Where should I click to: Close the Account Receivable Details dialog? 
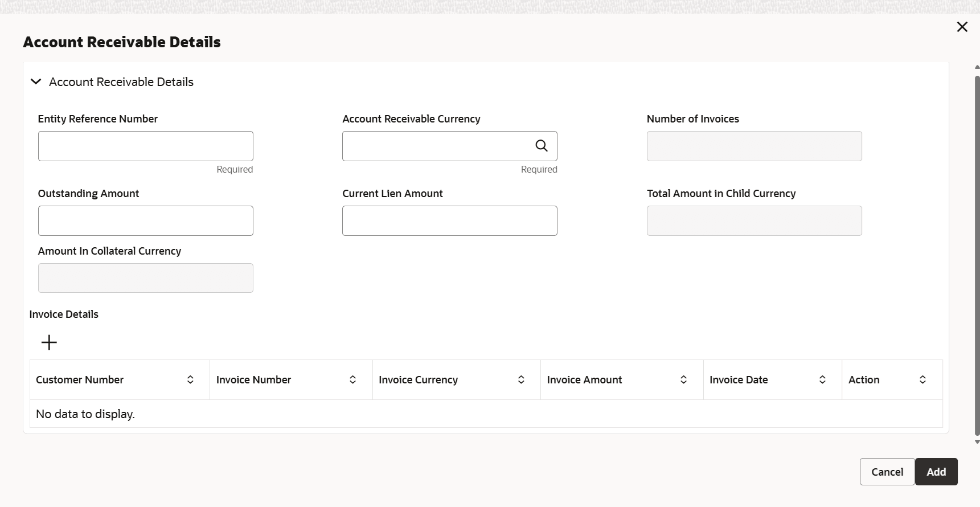(962, 27)
